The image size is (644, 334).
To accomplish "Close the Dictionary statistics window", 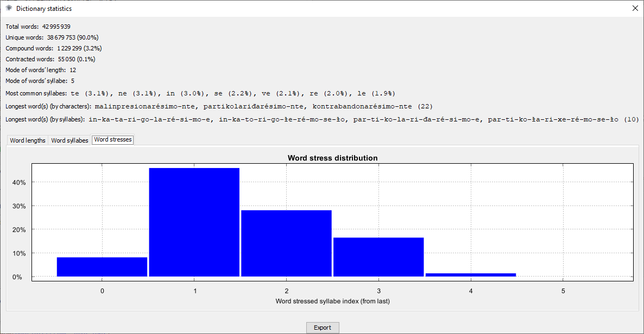I will pyautogui.click(x=635, y=8).
